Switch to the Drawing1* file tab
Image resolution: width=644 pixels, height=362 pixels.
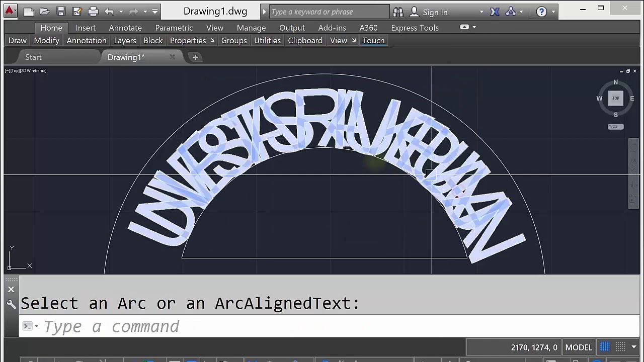pyautogui.click(x=126, y=57)
